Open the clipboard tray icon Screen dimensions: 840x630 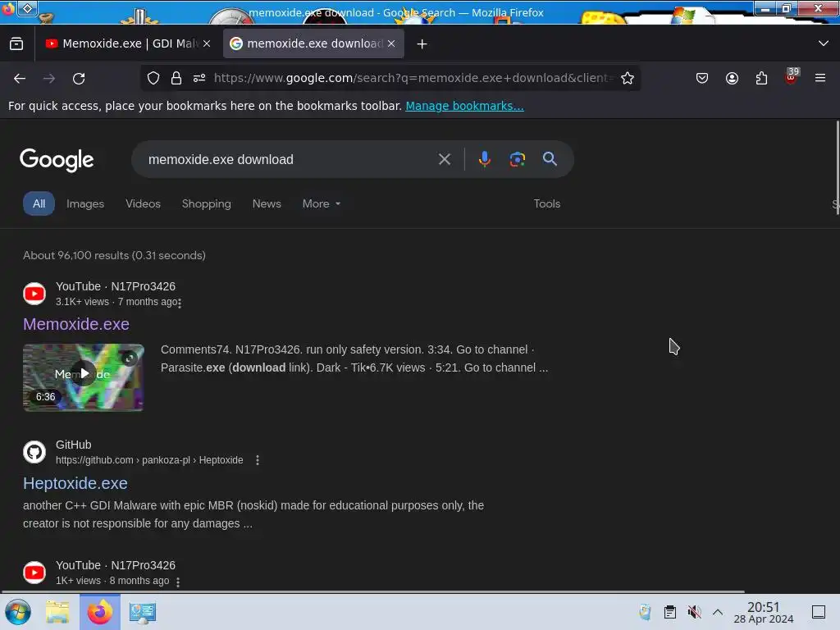tap(669, 612)
